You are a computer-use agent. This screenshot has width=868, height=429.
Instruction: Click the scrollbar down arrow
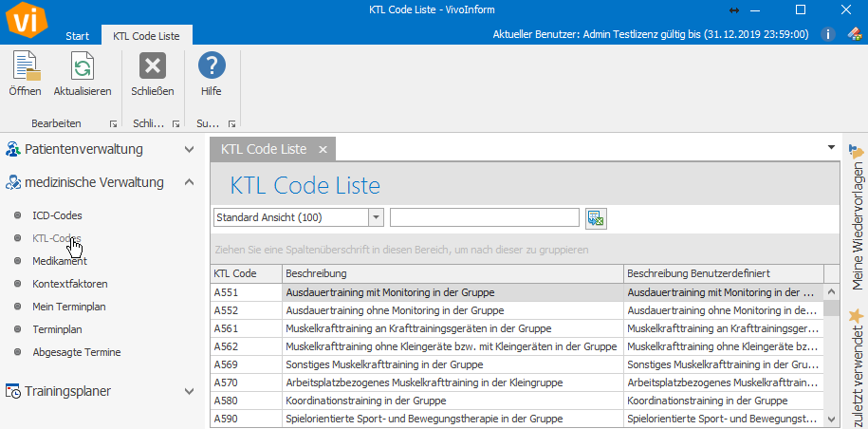[831, 420]
